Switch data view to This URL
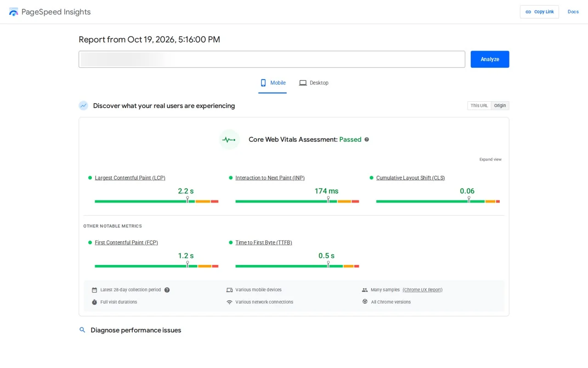This screenshot has width=588, height=368. point(479,106)
